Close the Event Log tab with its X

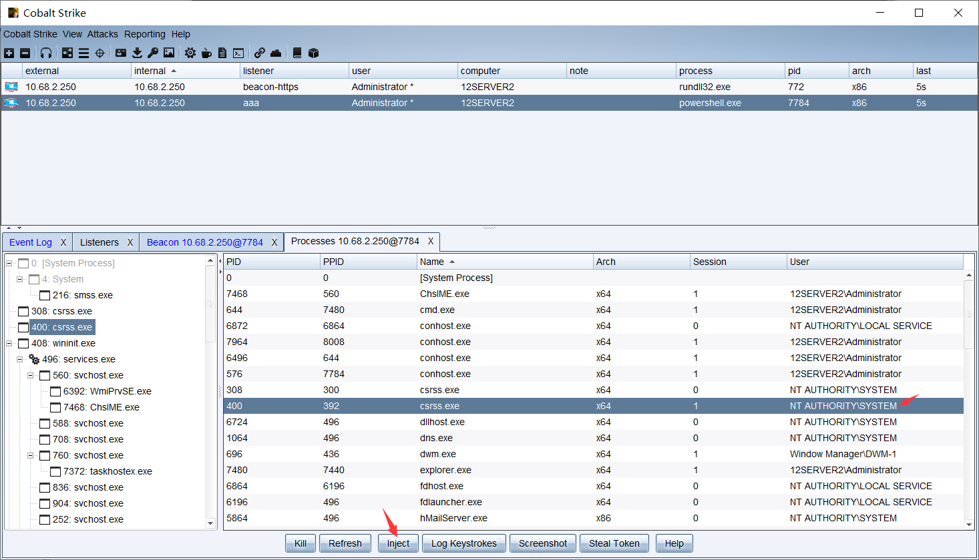point(63,242)
